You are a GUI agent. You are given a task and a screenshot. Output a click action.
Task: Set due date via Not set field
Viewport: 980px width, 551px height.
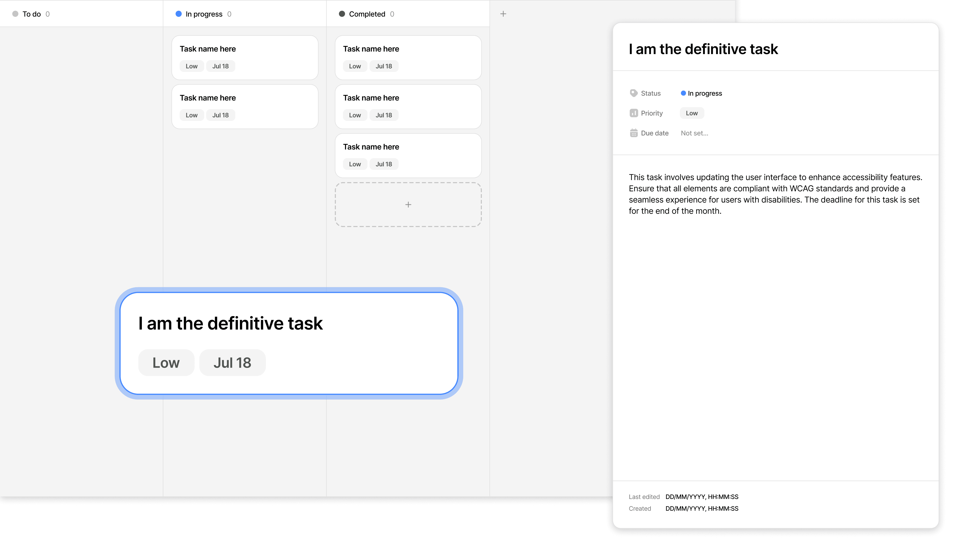(694, 133)
